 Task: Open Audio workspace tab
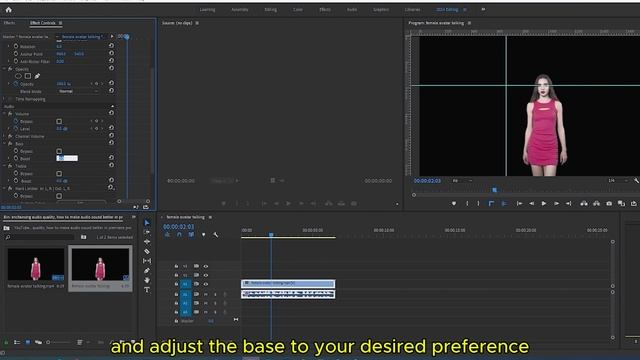click(352, 9)
